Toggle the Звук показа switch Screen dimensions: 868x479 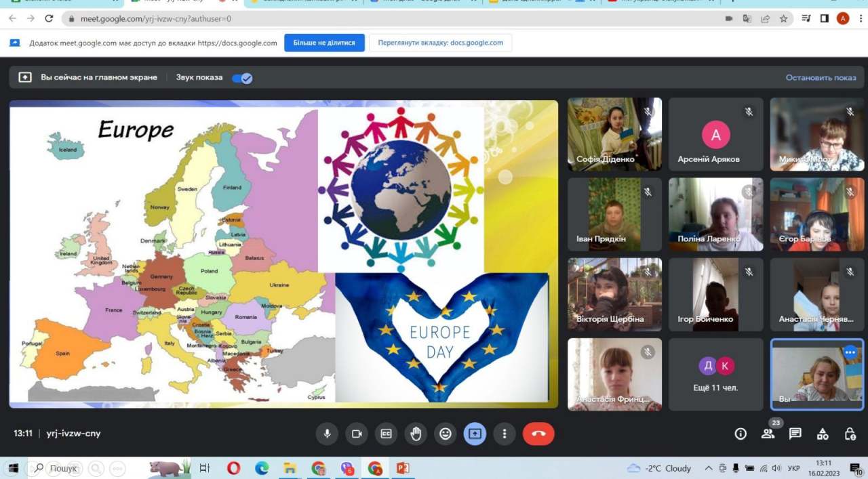coord(242,78)
